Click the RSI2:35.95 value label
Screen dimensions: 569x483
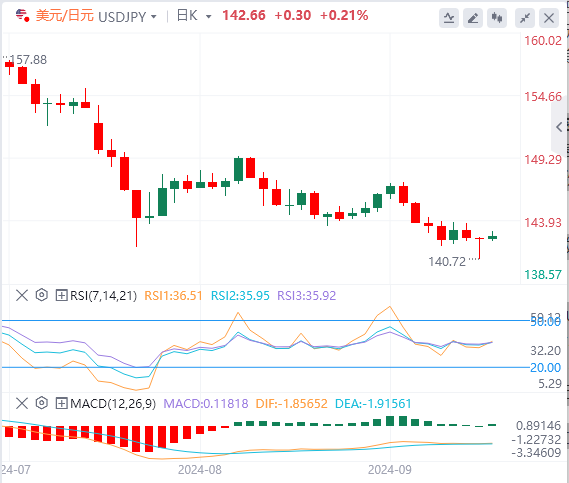[x=240, y=296]
